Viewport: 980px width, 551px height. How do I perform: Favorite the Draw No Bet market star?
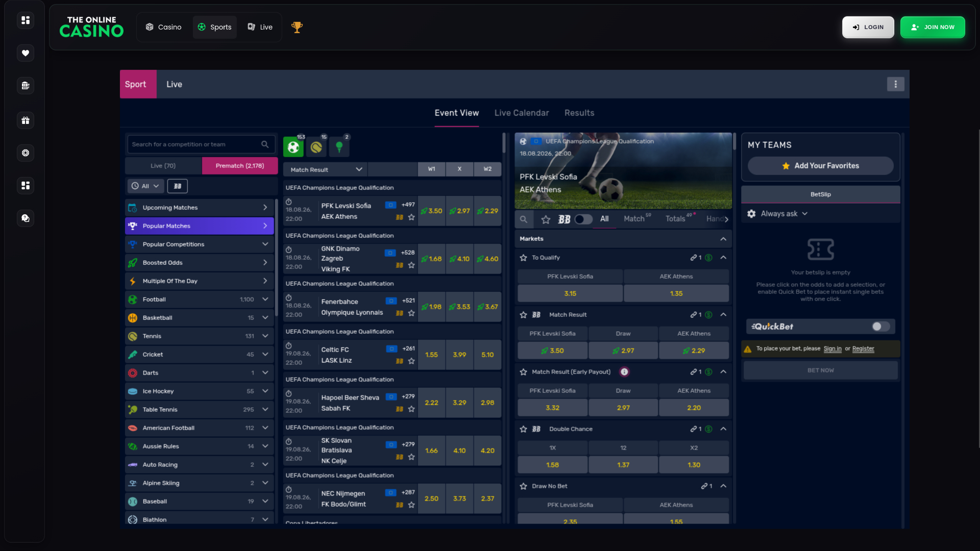(x=523, y=486)
